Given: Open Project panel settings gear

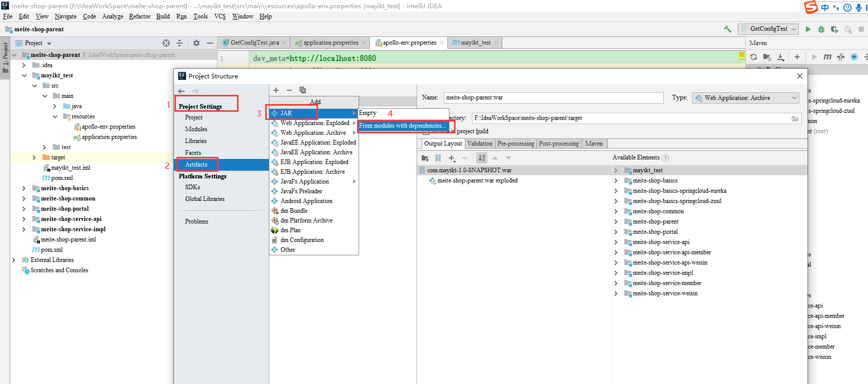Looking at the screenshot, I should click(196, 43).
